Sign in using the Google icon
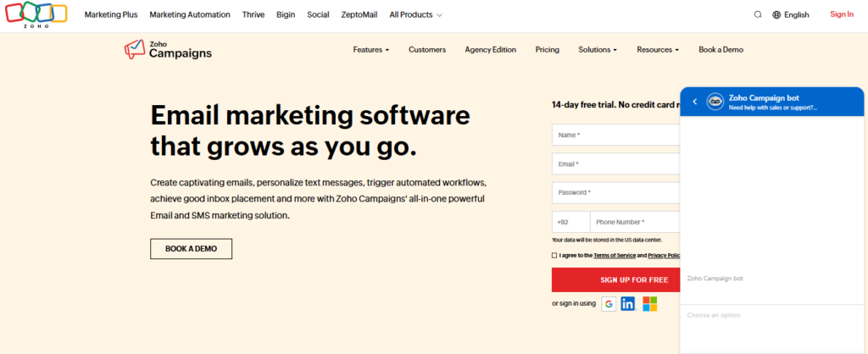This screenshot has height=354, width=868. (609, 304)
